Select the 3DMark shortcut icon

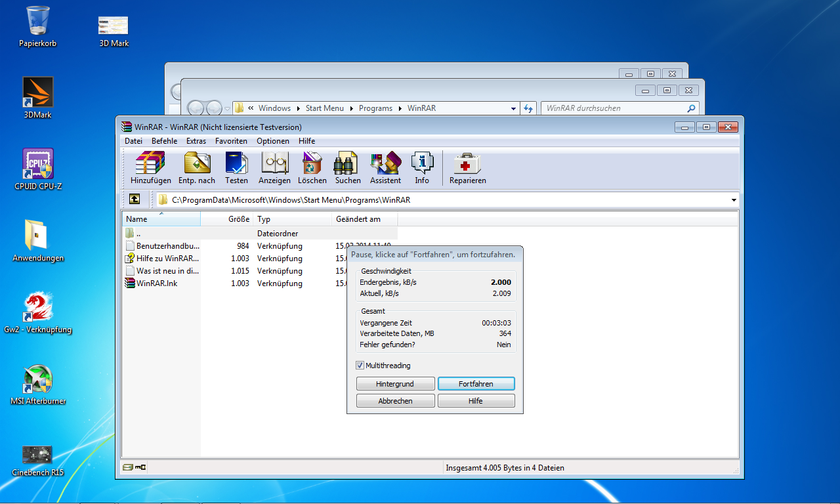(37, 98)
